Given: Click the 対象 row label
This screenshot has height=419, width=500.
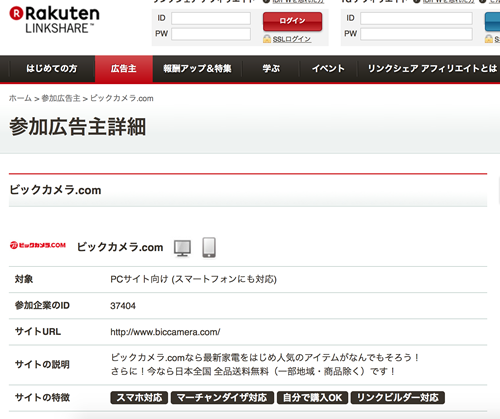Looking at the screenshot, I should point(24,279).
